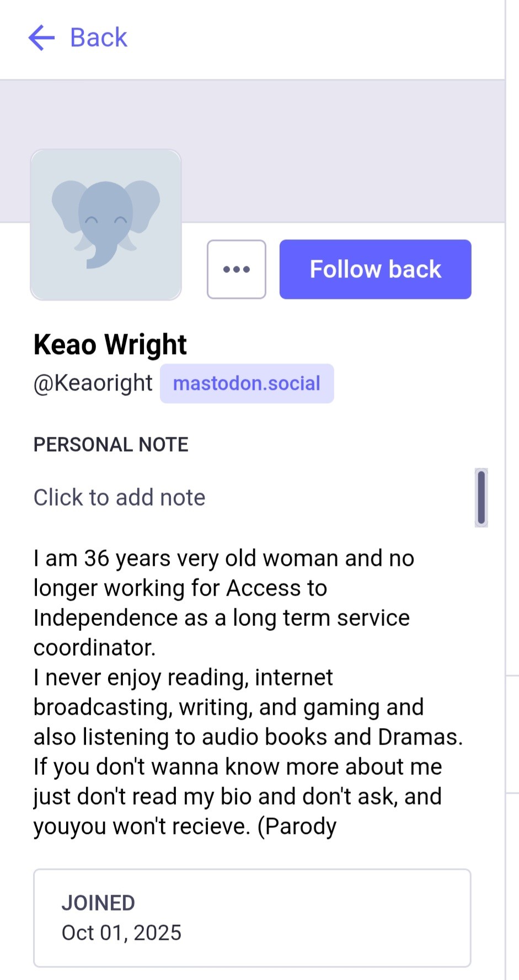Click the JOINED label in the info box

click(98, 903)
